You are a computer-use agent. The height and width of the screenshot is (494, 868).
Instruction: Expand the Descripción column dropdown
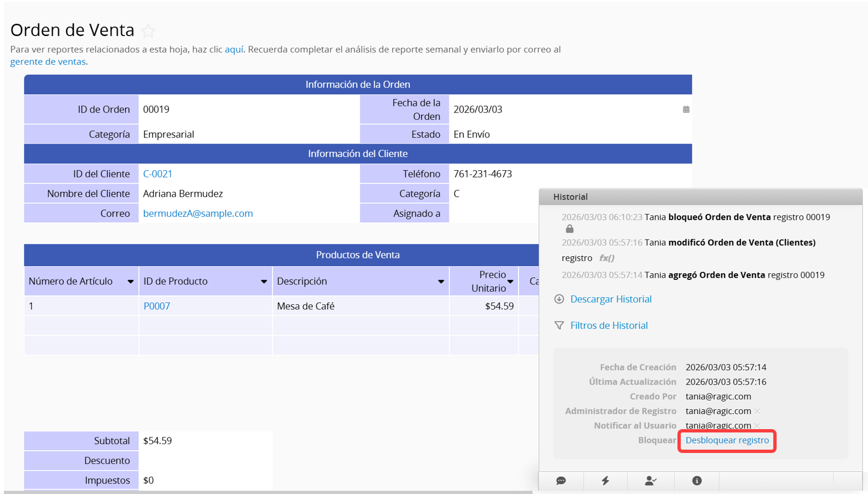[x=441, y=282]
